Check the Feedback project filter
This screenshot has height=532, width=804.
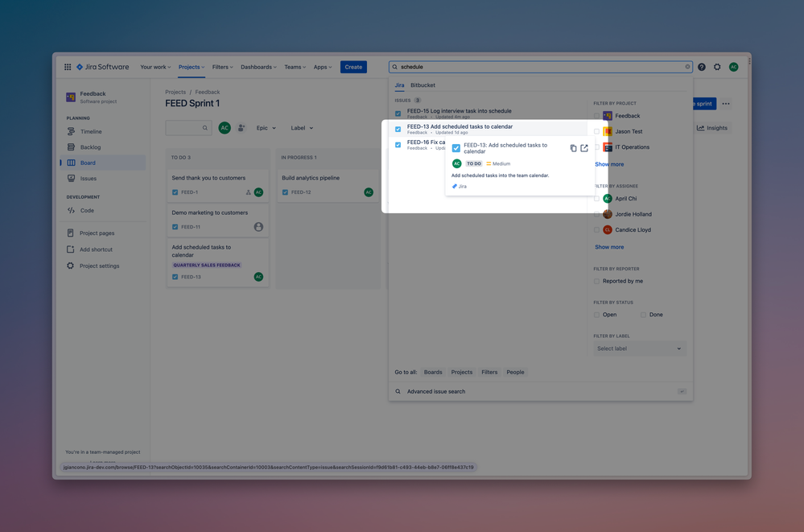point(596,116)
